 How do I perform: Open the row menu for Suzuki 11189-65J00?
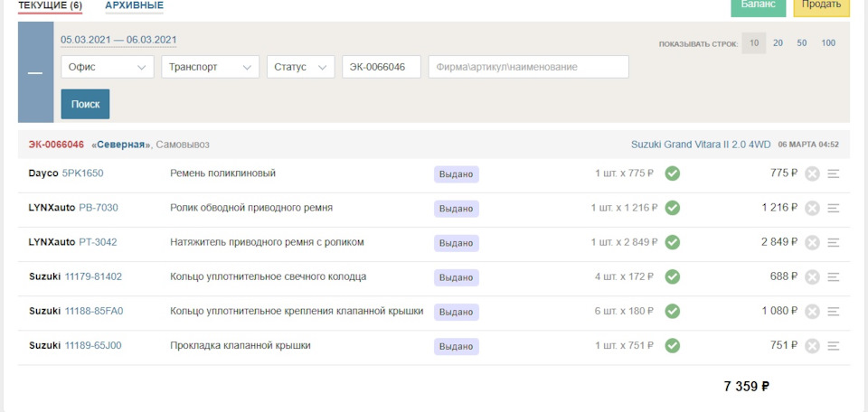[834, 345]
